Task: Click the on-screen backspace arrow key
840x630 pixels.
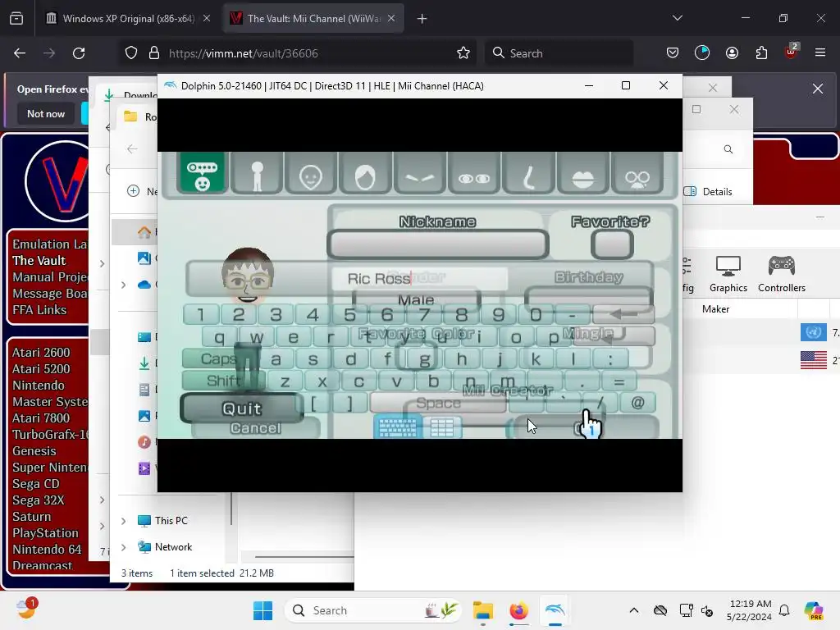Action: coord(623,314)
